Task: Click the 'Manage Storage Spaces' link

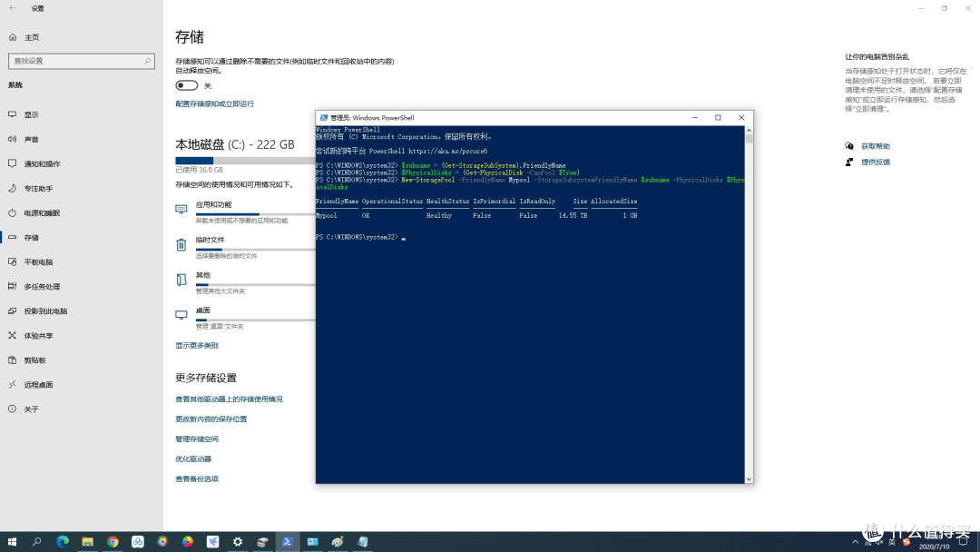Action: 197,439
